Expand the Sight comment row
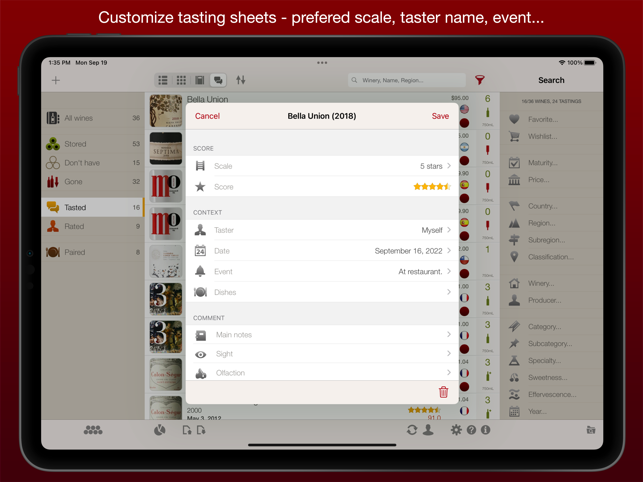Viewport: 643px width, 482px height. point(322,354)
